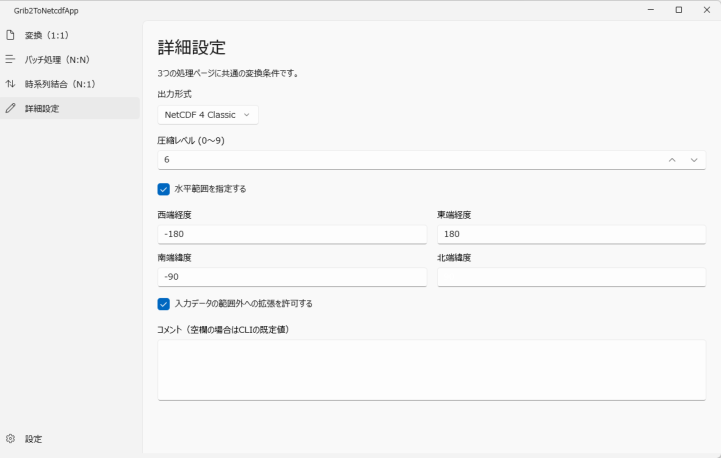
Task: Click the 出力形式 label
Action: (x=174, y=94)
